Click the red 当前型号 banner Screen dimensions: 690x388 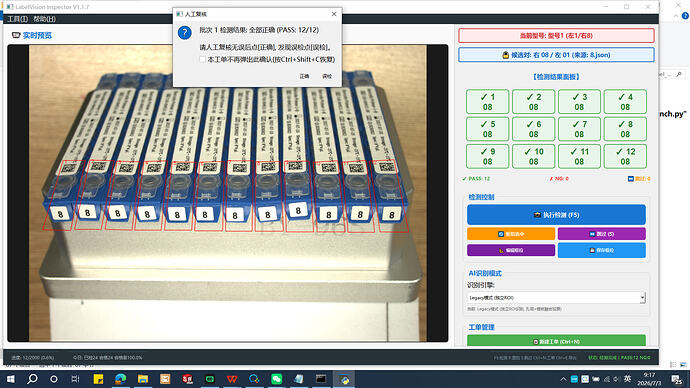click(x=556, y=36)
